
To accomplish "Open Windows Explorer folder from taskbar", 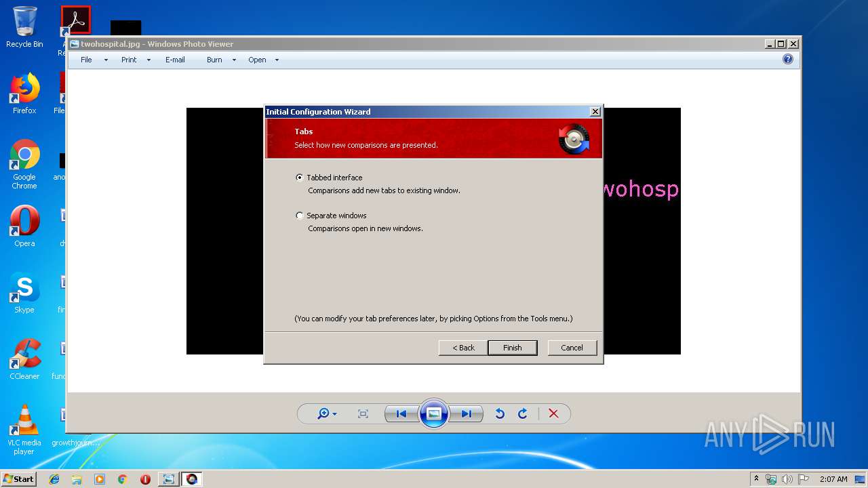I will point(77,479).
